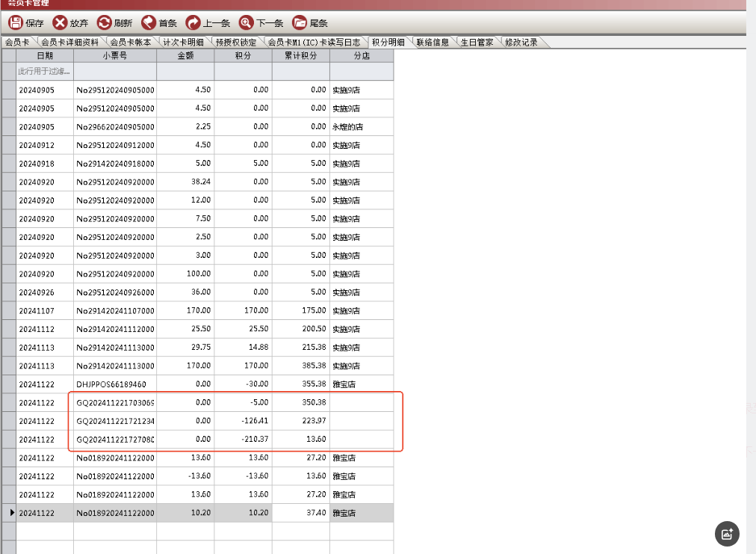Open the 会员卡帐本 tab
Viewport: 756px width, 554px height.
click(x=130, y=43)
